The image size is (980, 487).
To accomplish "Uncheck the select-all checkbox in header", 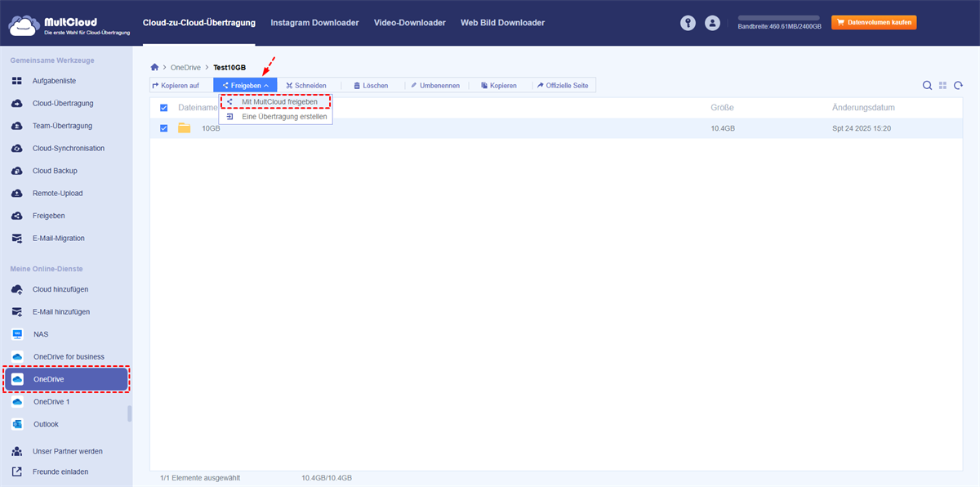I will (x=164, y=108).
